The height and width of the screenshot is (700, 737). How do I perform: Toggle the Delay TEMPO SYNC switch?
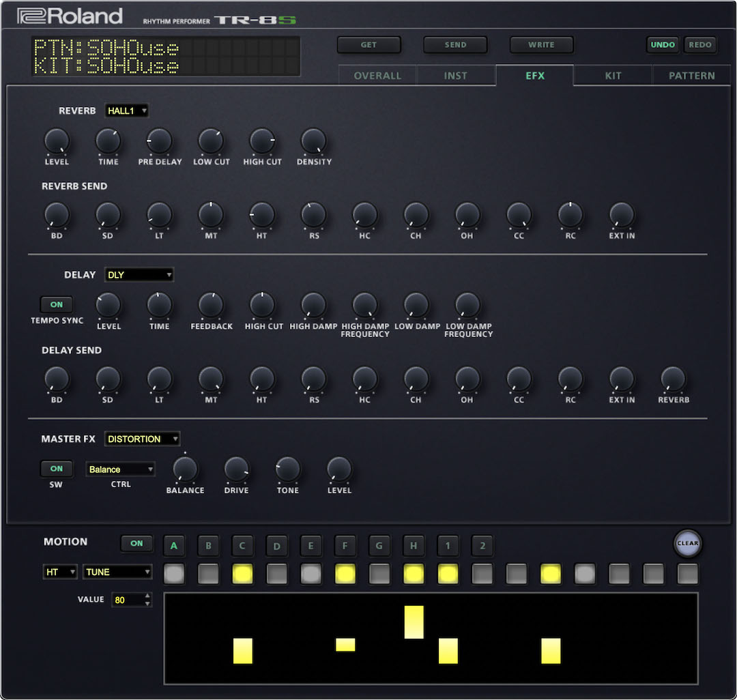click(57, 305)
